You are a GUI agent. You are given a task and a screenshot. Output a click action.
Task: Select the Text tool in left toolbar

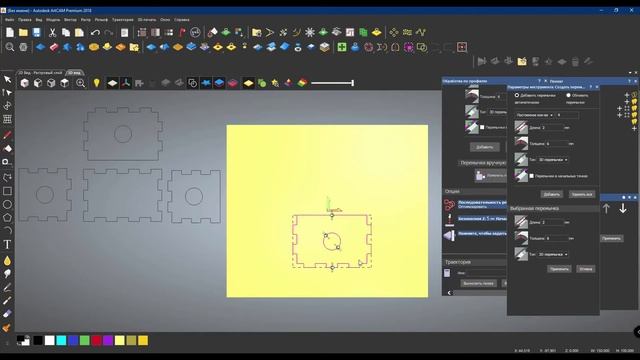[x=7, y=244]
